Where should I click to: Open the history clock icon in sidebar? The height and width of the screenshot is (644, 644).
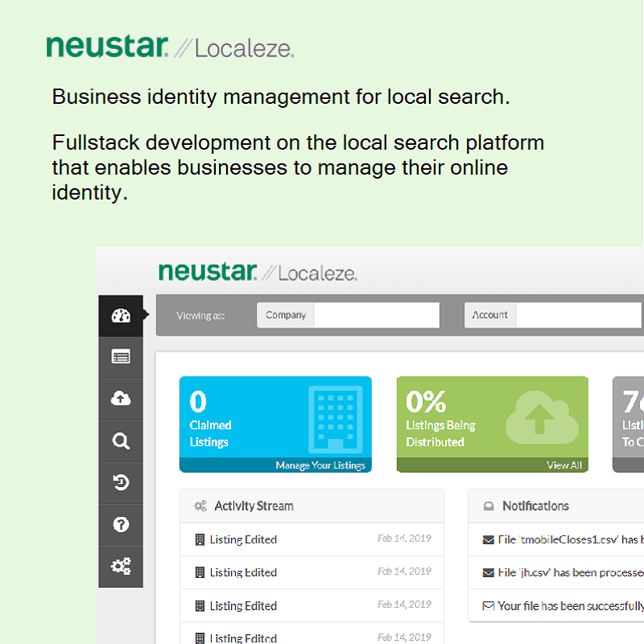tap(121, 482)
